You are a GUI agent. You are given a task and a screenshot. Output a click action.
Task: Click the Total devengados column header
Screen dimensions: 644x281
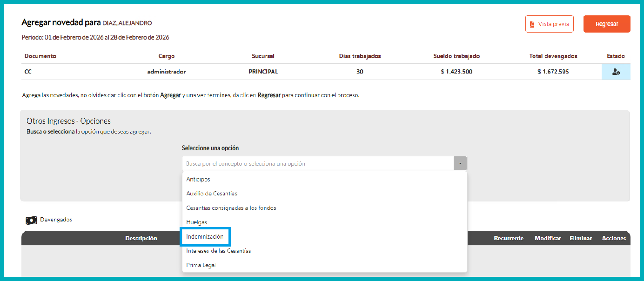(553, 56)
